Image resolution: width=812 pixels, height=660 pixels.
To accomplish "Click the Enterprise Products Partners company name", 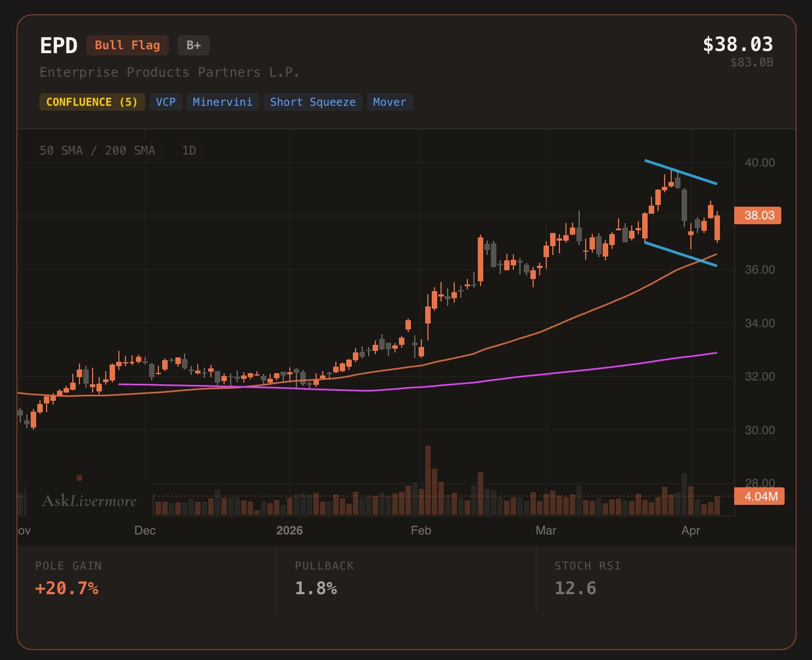I will tap(169, 72).
